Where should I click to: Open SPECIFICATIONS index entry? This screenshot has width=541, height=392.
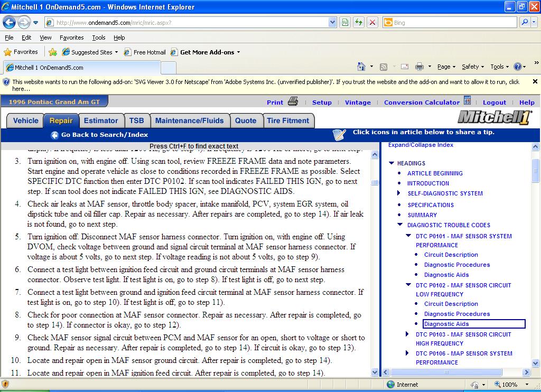tap(431, 205)
